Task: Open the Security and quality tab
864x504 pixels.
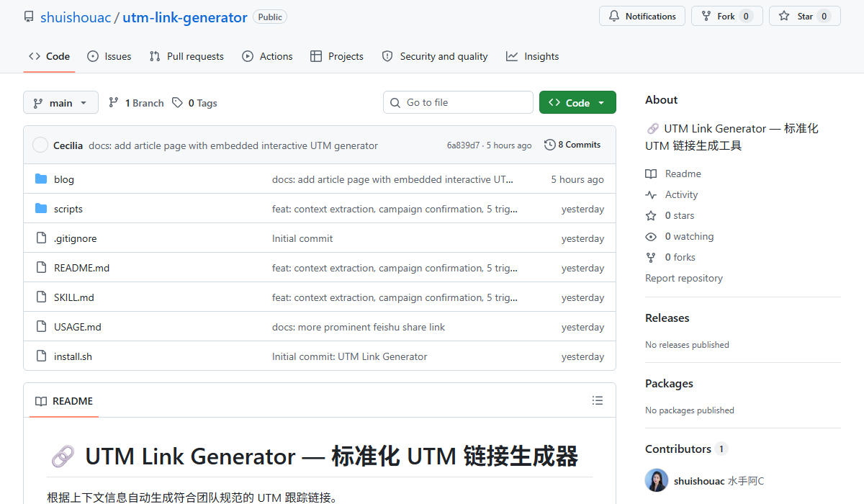Action: click(435, 56)
